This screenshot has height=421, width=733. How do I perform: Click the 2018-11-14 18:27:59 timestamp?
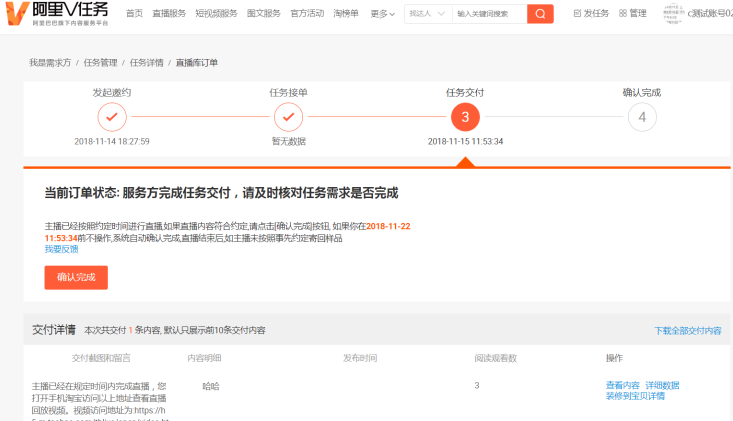[112, 142]
